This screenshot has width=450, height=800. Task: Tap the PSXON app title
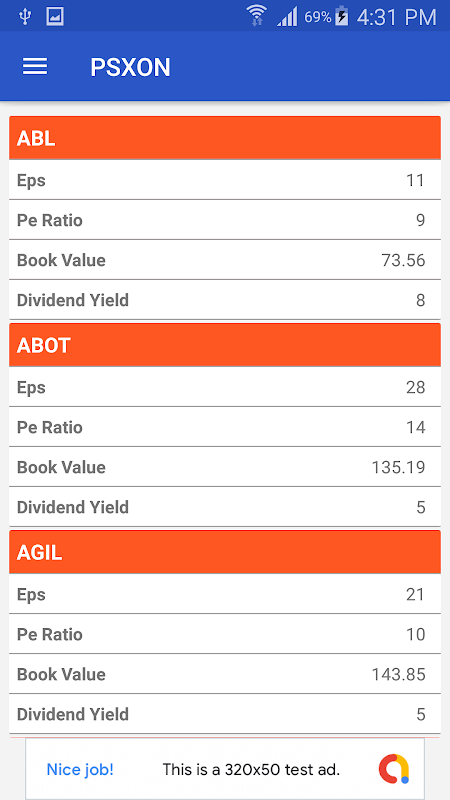[x=130, y=67]
